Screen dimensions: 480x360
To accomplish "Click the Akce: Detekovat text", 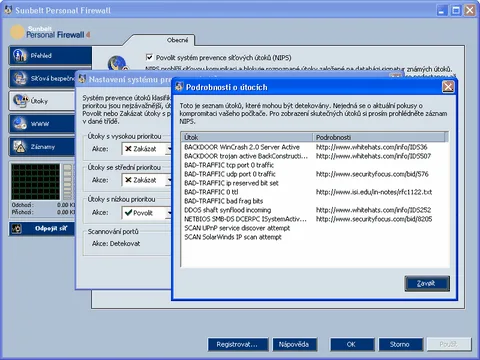I will (116, 244).
